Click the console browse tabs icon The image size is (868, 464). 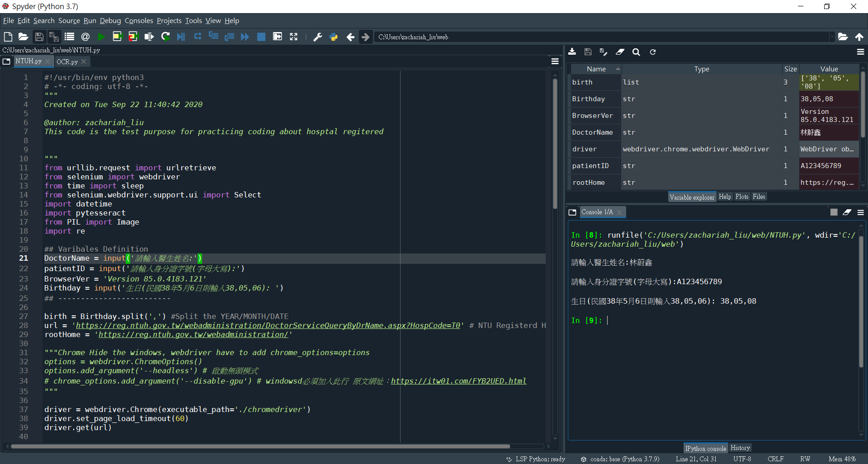click(572, 212)
